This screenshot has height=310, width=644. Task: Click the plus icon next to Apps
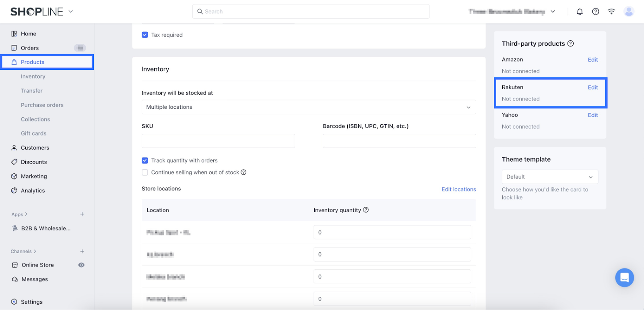coord(82,214)
